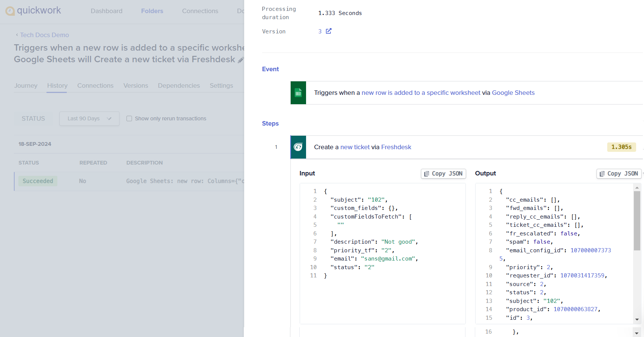Open the 'new ticket' link in step

[355, 147]
